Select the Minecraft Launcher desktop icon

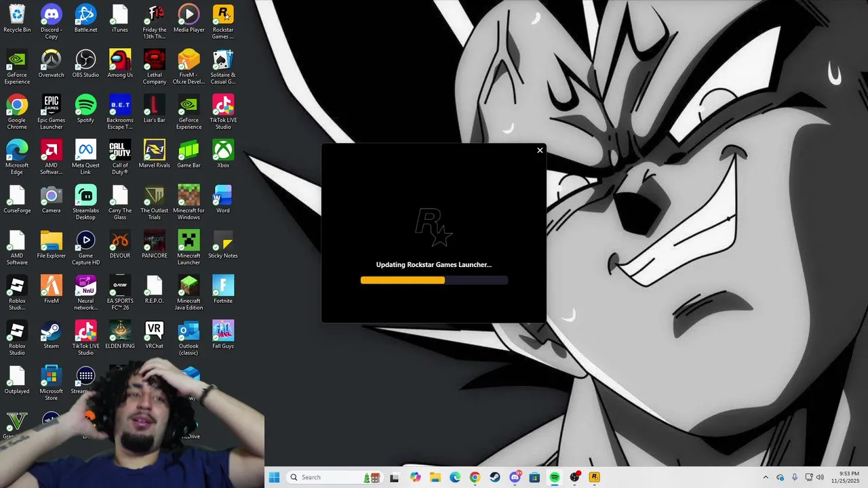coord(189,248)
